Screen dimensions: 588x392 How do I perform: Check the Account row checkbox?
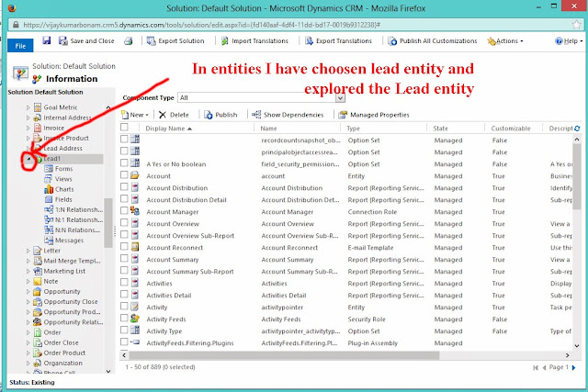tap(124, 174)
